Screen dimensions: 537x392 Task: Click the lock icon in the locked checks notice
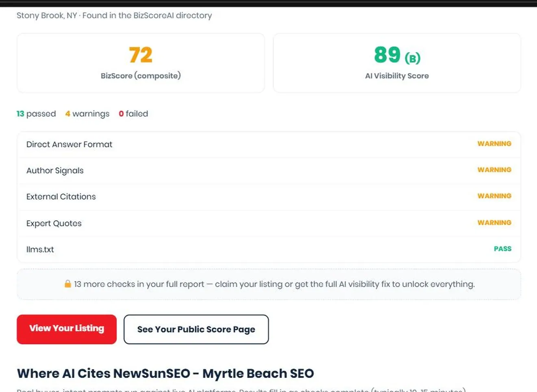pos(68,284)
